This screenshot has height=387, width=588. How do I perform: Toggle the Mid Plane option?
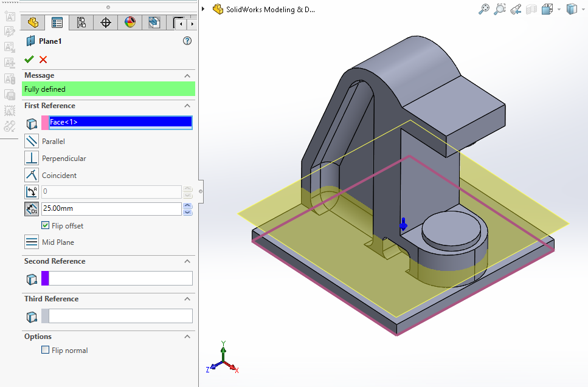[x=32, y=242]
